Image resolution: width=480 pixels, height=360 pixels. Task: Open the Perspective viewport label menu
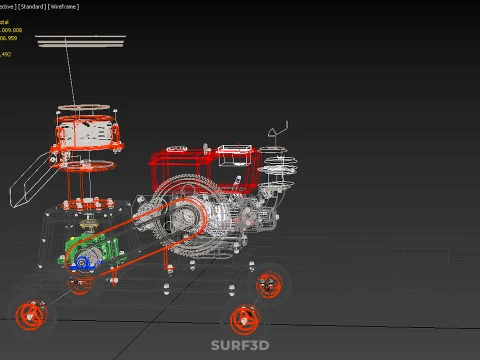click(x=8, y=7)
